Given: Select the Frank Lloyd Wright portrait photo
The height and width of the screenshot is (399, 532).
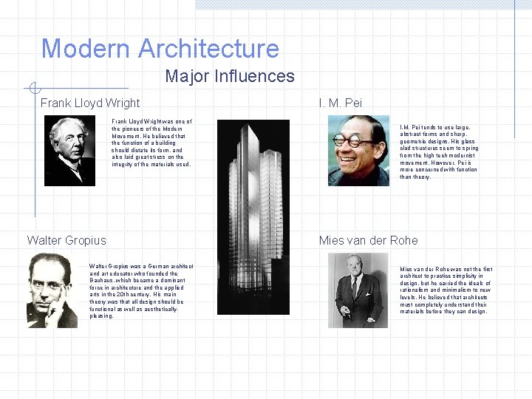Looking at the screenshot, I should (69, 151).
